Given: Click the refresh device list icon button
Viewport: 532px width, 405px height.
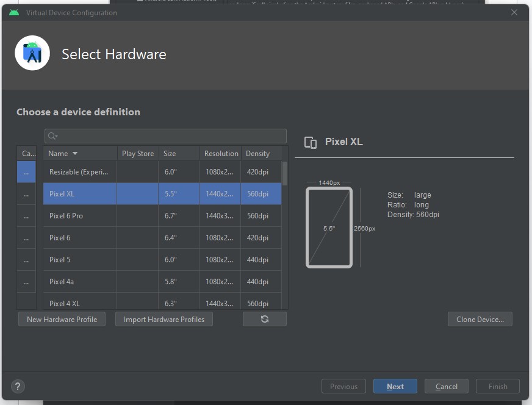Looking at the screenshot, I should pos(265,319).
